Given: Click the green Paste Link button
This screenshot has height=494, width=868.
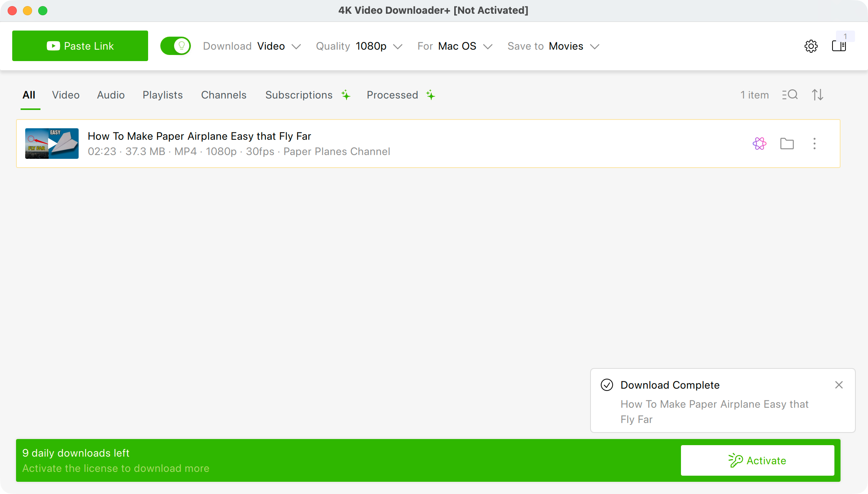Looking at the screenshot, I should click(x=80, y=46).
